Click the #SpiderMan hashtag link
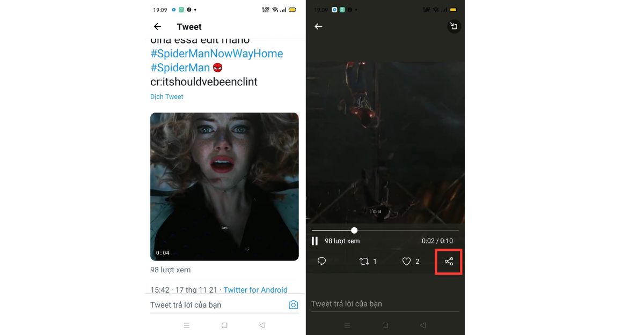 (x=180, y=68)
